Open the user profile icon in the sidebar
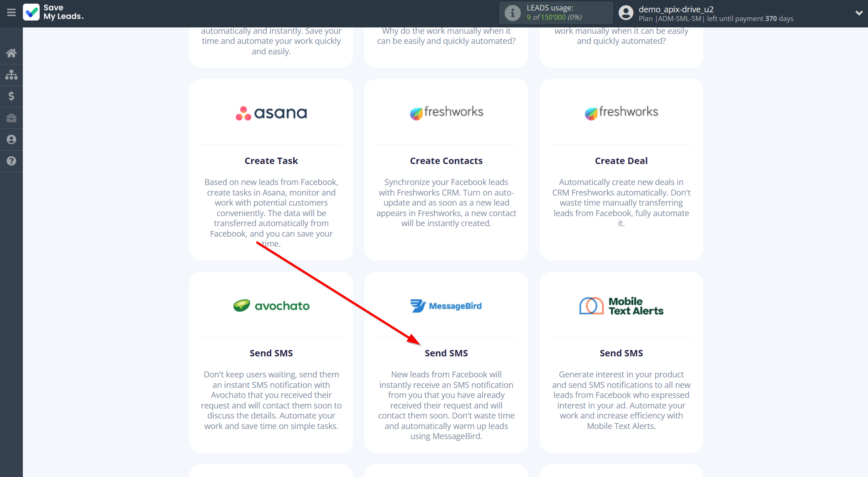Viewport: 868px width, 477px height. 11,139
